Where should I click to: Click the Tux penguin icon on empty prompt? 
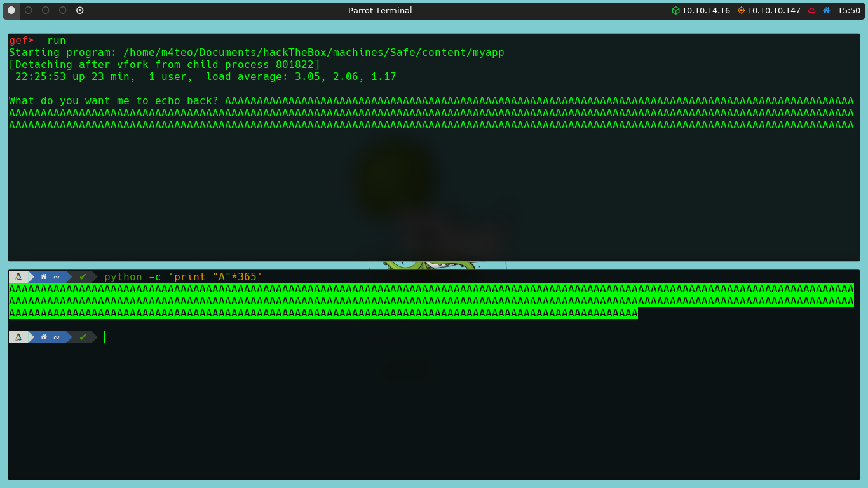tap(18, 337)
